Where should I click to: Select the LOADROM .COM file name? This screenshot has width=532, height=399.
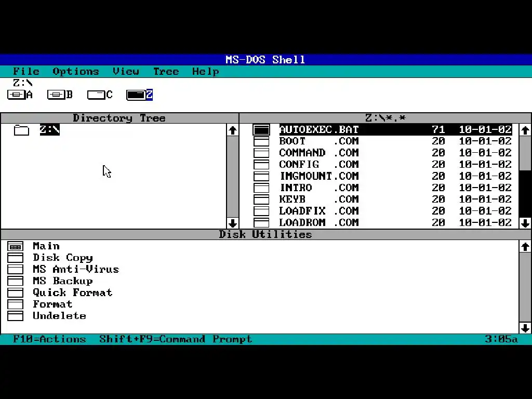(x=319, y=222)
